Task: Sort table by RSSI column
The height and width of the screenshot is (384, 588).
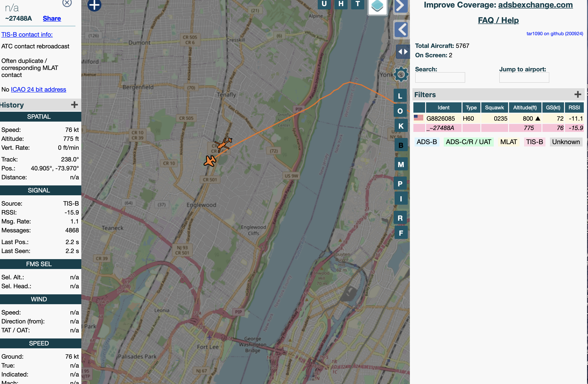Action: coord(574,108)
